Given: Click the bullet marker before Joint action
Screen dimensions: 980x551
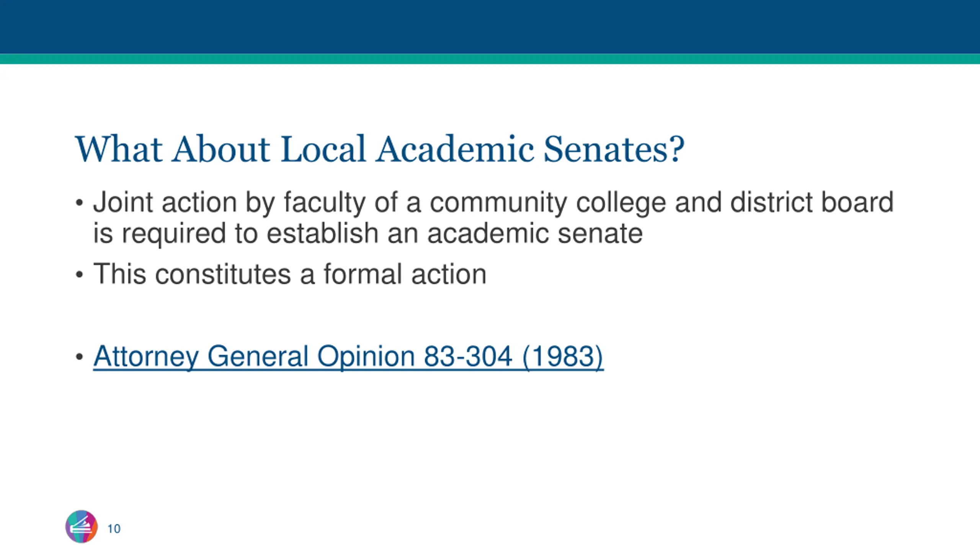Looking at the screenshot, I should pos(79,203).
